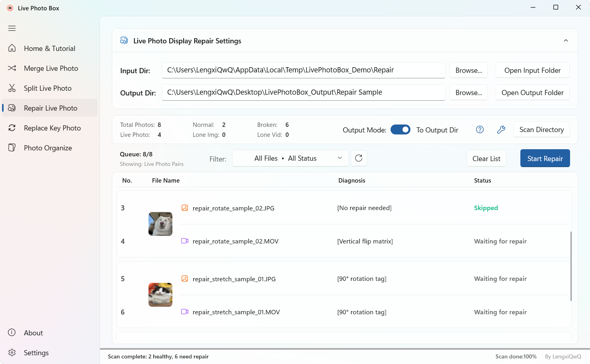Click the Photo Organize icon
The width and height of the screenshot is (590, 364).
(x=12, y=148)
